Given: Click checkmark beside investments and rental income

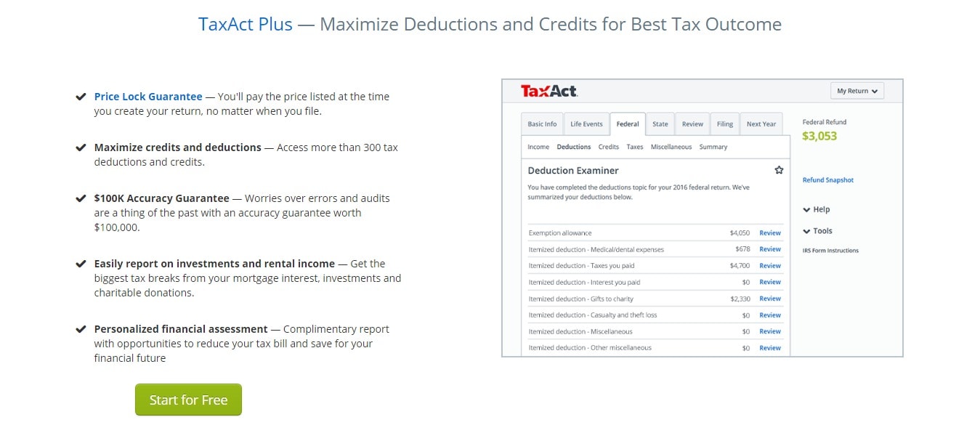Looking at the screenshot, I should coord(81,264).
